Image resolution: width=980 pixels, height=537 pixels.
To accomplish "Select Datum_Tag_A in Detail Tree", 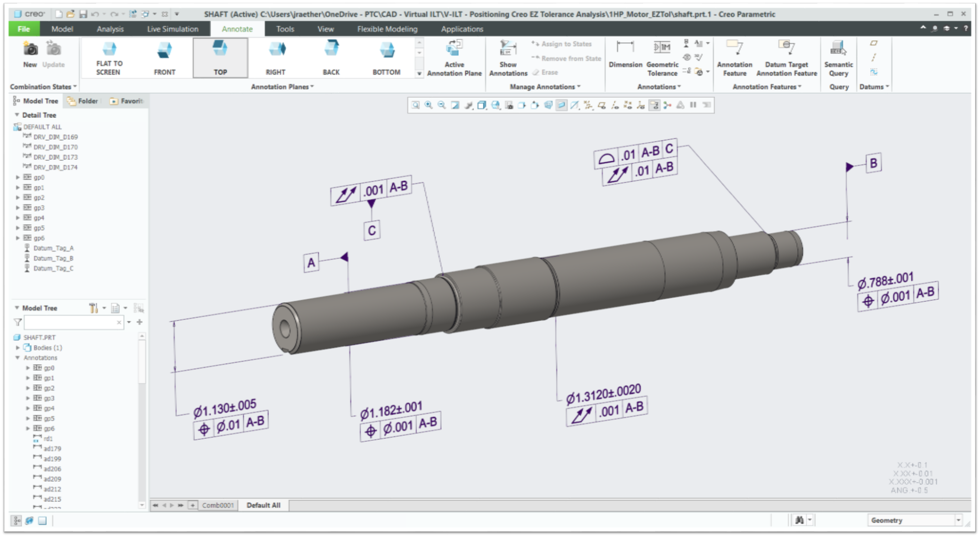I will click(53, 248).
